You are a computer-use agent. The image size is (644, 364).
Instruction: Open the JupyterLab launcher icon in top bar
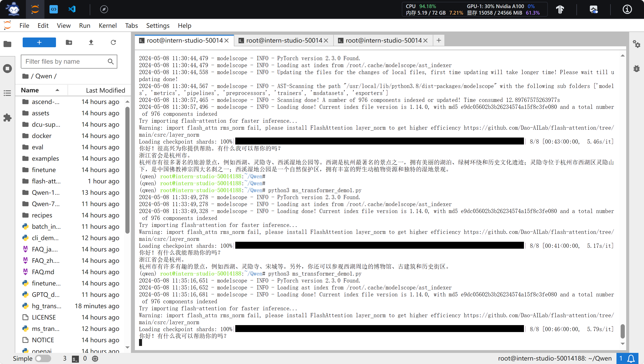point(35,9)
